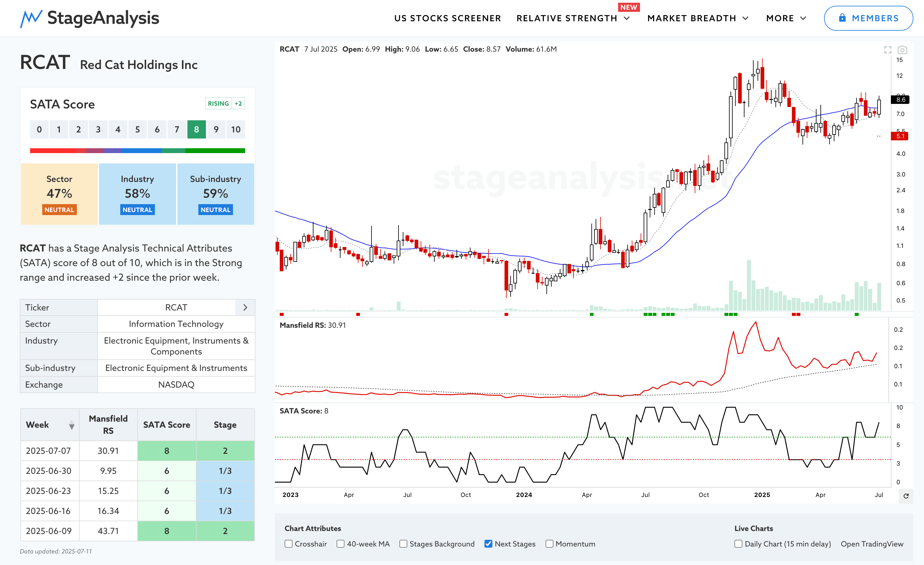The image size is (924, 565).
Task: Click the Mansfield RS: 30.91 chart label
Action: pyautogui.click(x=313, y=325)
